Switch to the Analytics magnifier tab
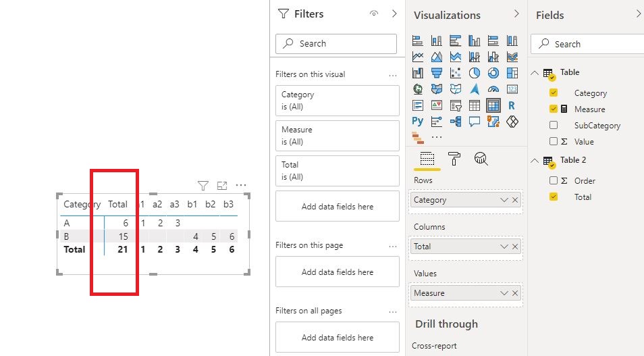644x356 pixels. click(481, 159)
